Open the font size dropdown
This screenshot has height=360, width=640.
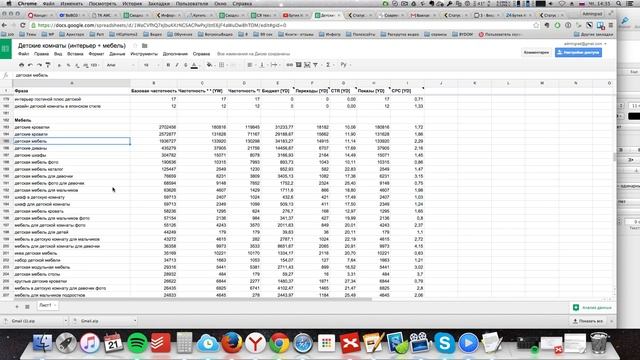click(x=151, y=65)
